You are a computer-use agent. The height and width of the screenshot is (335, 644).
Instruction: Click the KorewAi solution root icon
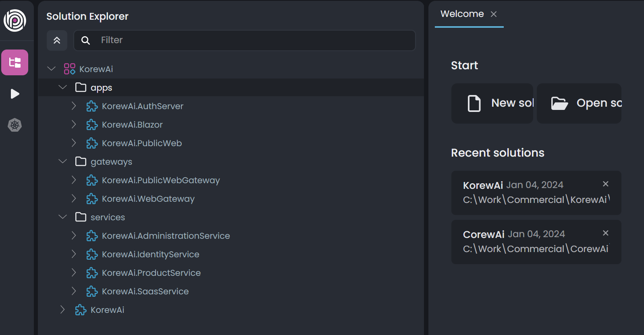click(x=69, y=69)
